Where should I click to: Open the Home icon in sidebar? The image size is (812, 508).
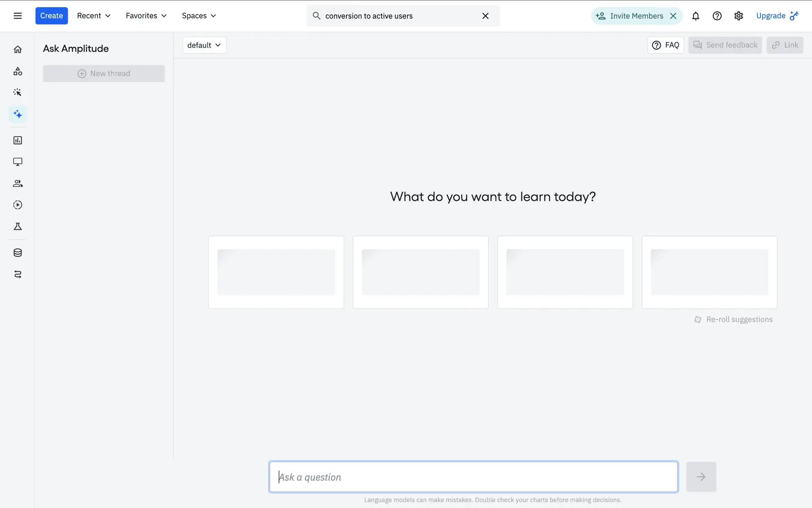[17, 50]
